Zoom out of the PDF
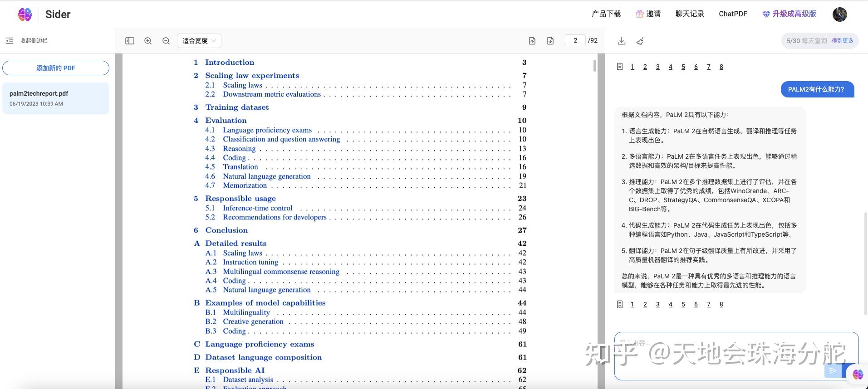This screenshot has width=868, height=389. coord(166,41)
